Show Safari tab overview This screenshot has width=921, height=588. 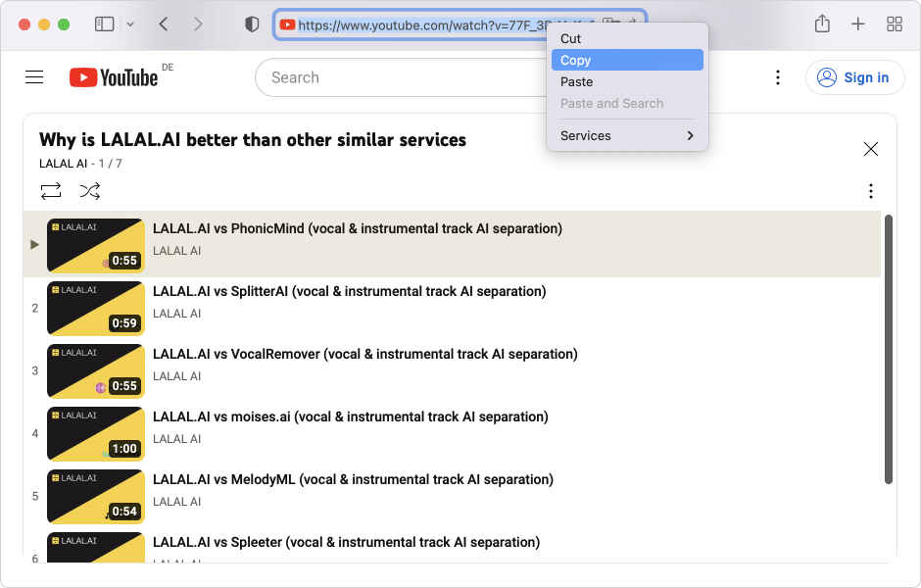(x=895, y=24)
